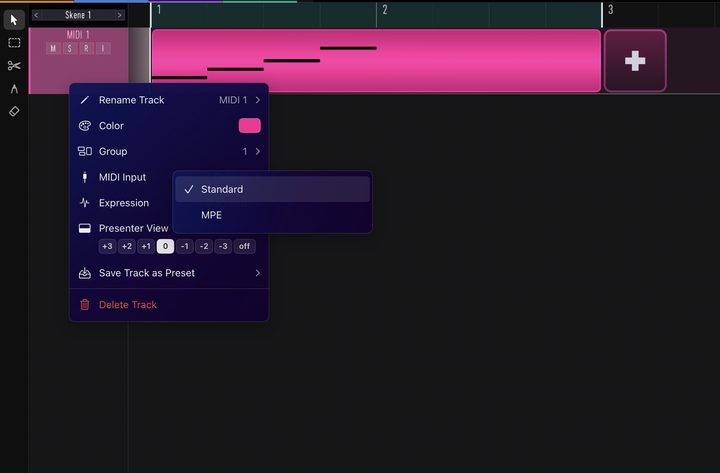720x473 pixels.
Task: Select the marquee selection tool
Action: click(14, 43)
